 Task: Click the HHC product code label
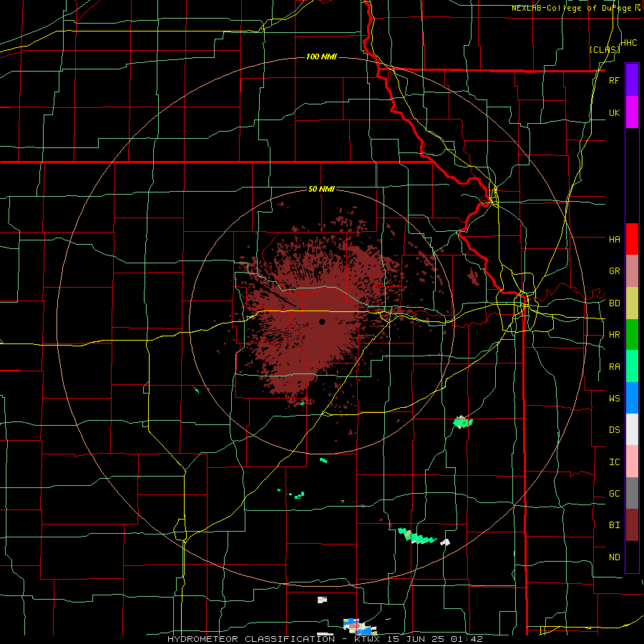pyautogui.click(x=629, y=43)
